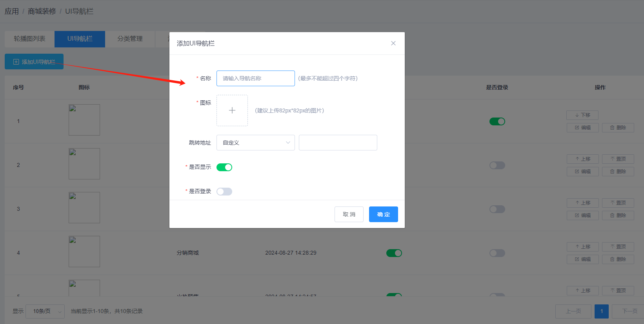
Task: Click the plus icon to upload 图标
Action: (x=232, y=110)
